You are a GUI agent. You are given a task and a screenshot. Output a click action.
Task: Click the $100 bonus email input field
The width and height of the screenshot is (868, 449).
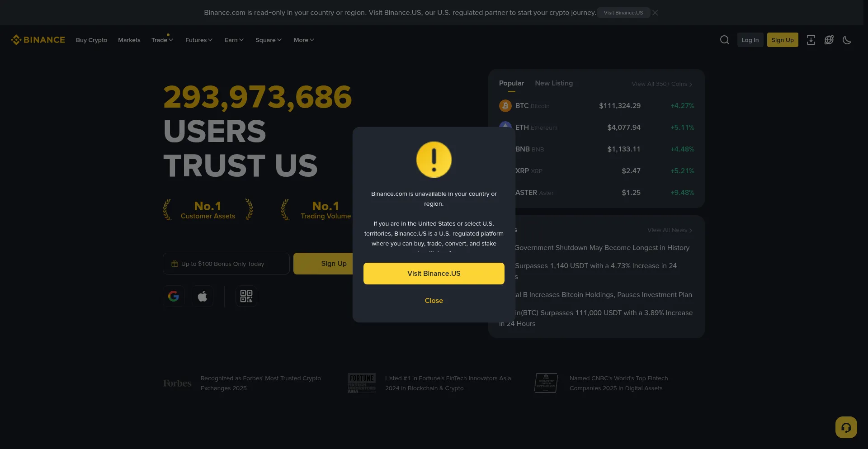click(226, 264)
